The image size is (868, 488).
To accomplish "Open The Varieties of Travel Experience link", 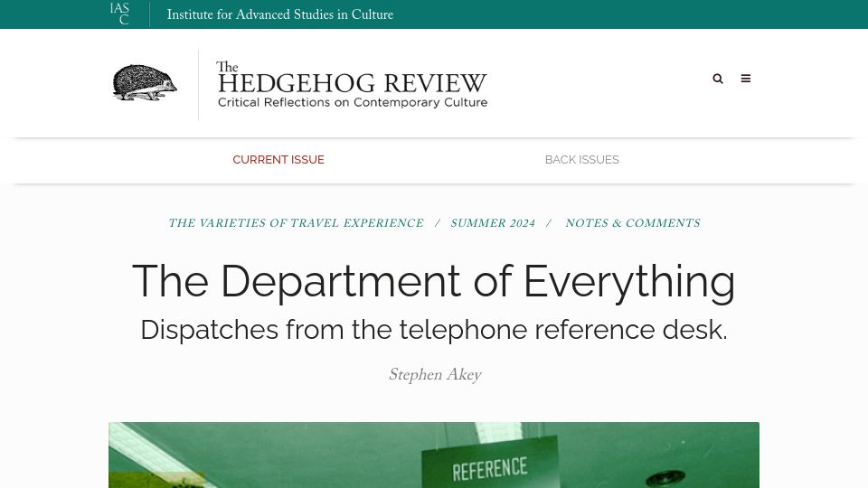I will coord(297,223).
